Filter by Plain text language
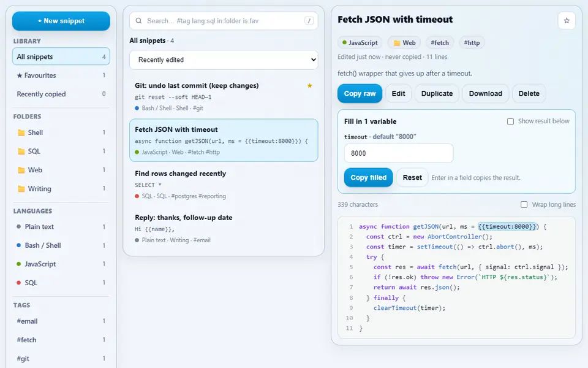The image size is (588, 368). tap(61, 226)
